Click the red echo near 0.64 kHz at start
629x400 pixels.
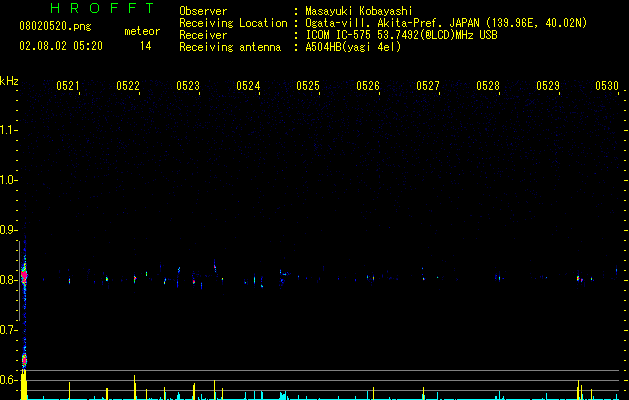coord(24,360)
